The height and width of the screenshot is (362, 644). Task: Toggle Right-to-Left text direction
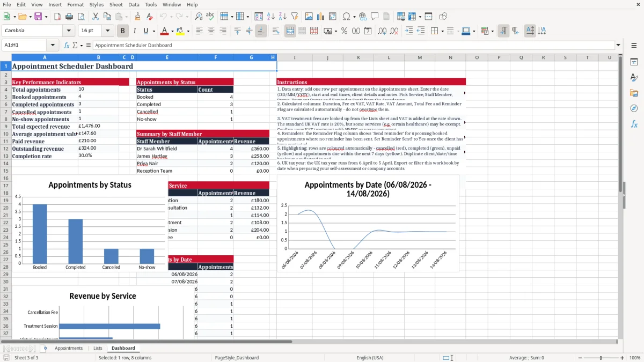[515, 31]
